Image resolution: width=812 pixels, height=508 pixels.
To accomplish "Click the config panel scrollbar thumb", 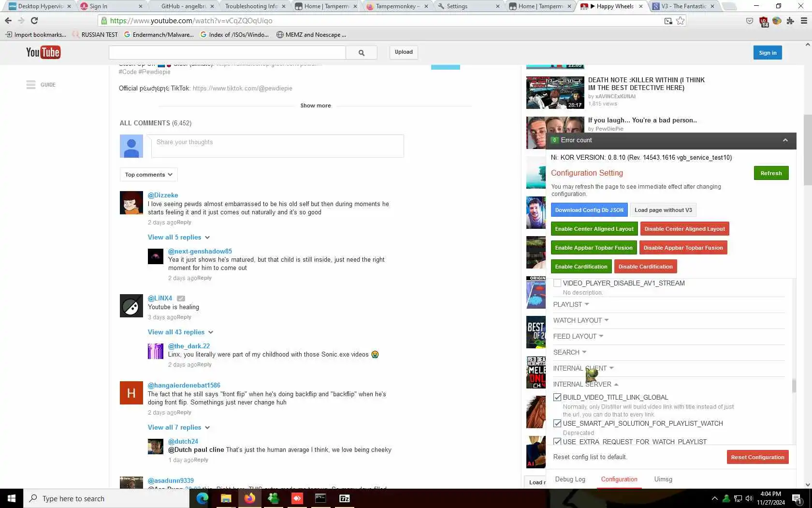I will pyautogui.click(x=794, y=386).
